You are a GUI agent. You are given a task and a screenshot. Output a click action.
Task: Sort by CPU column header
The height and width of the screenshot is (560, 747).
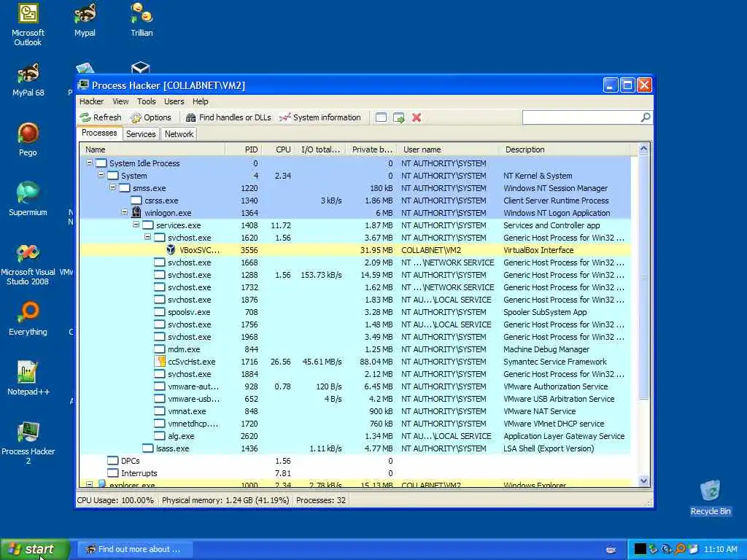pyautogui.click(x=278, y=149)
